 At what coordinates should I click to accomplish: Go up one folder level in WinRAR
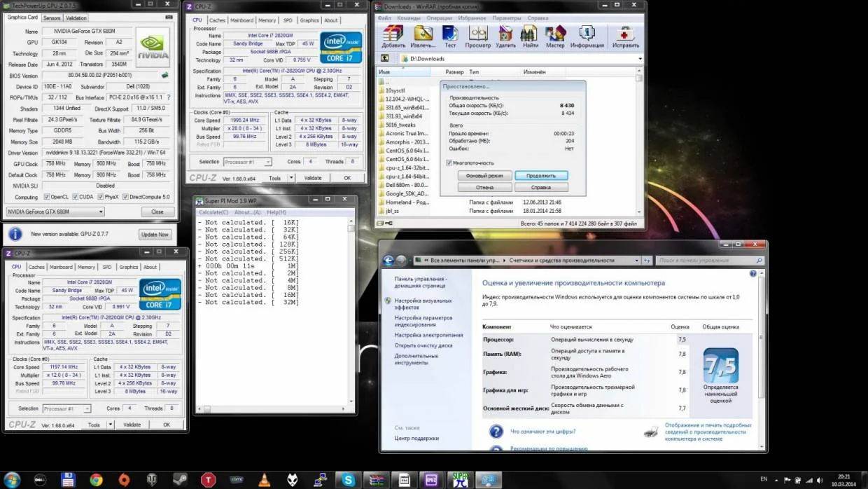[x=384, y=59]
